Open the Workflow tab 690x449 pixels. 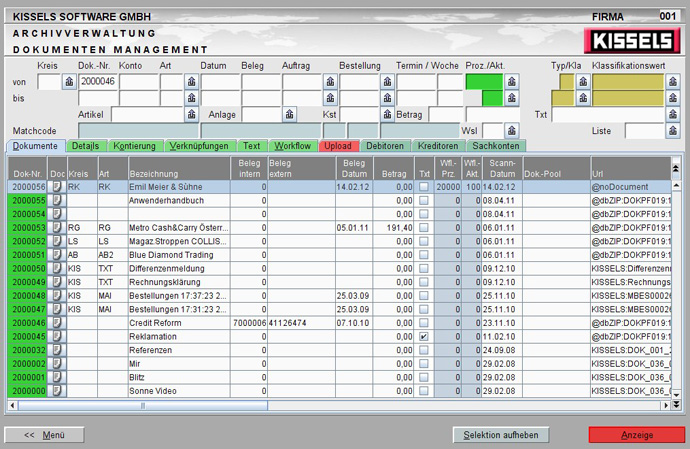click(x=293, y=146)
